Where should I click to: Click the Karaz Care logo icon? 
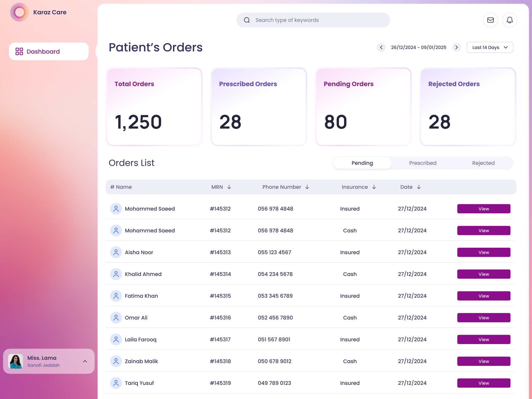(x=20, y=12)
